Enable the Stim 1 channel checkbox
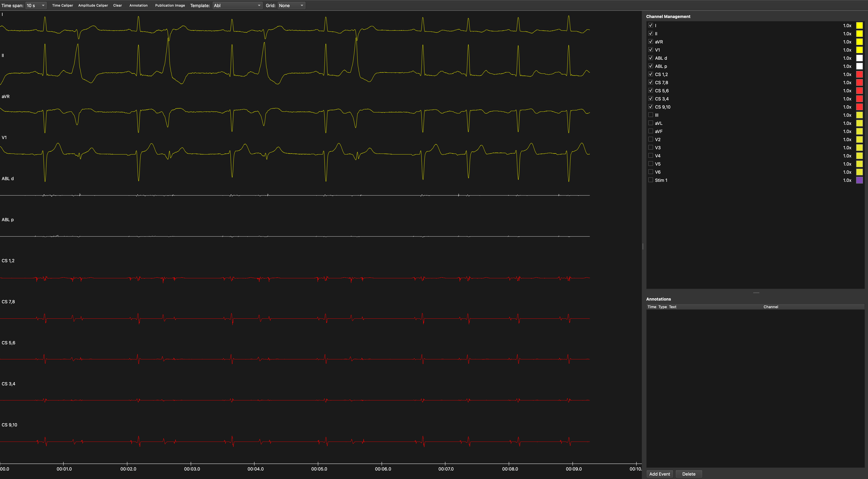The width and height of the screenshot is (868, 479). point(651,180)
